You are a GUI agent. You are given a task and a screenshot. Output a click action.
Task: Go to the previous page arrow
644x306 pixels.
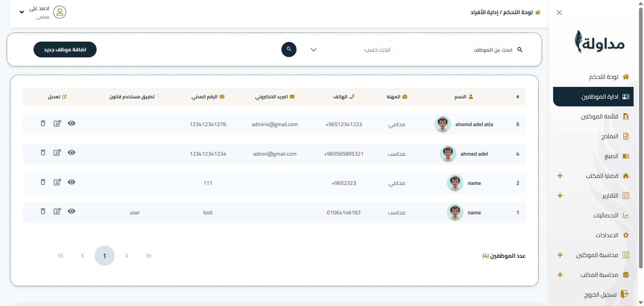click(x=83, y=256)
